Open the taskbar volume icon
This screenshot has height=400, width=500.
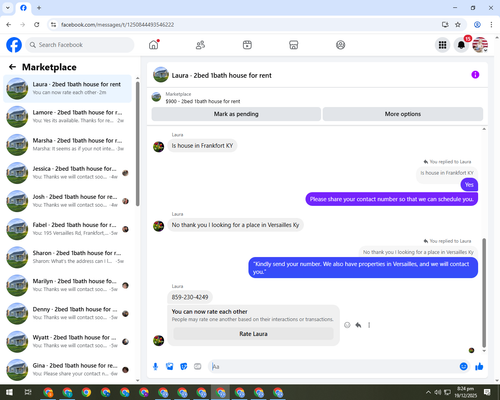pyautogui.click(x=438, y=392)
